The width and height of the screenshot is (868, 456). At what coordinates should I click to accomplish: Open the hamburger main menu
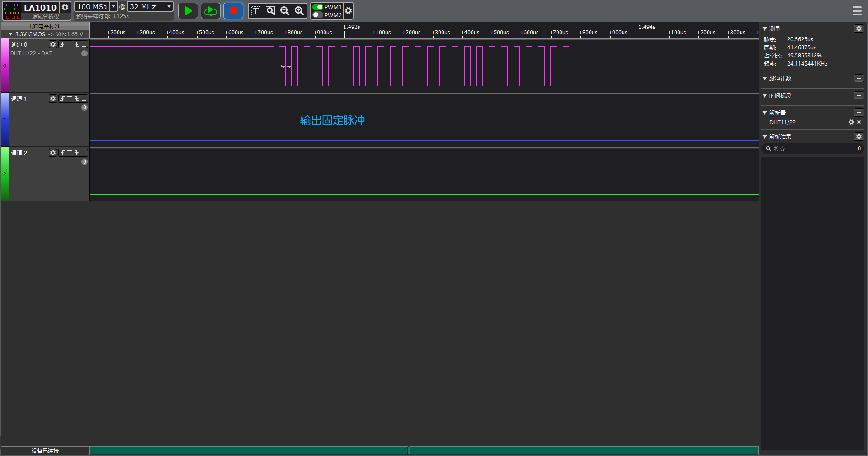[x=857, y=11]
